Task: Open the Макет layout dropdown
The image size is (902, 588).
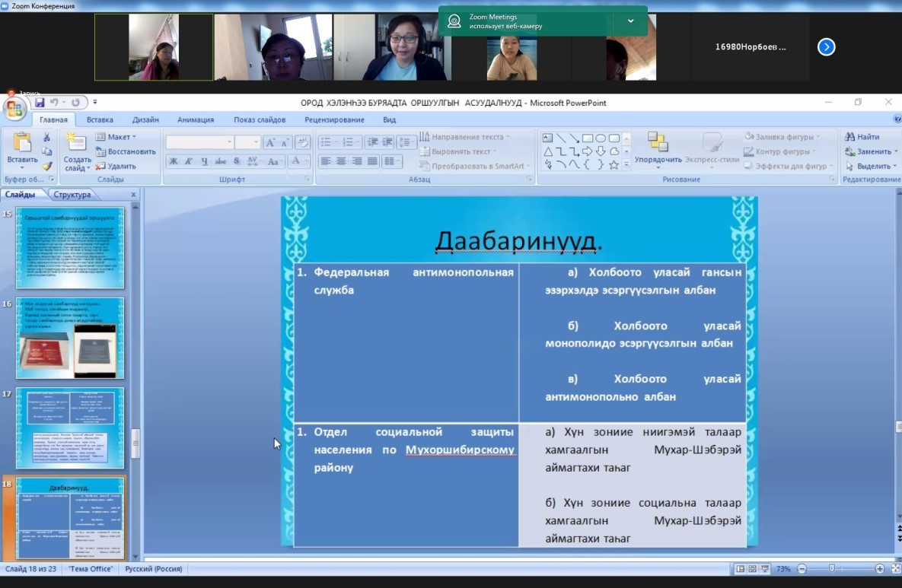Action: 116,137
